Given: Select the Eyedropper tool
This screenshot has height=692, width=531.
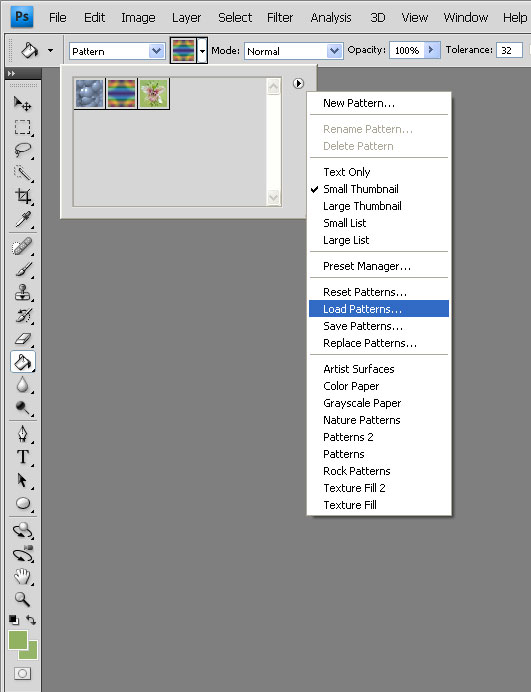Looking at the screenshot, I should click(23, 219).
